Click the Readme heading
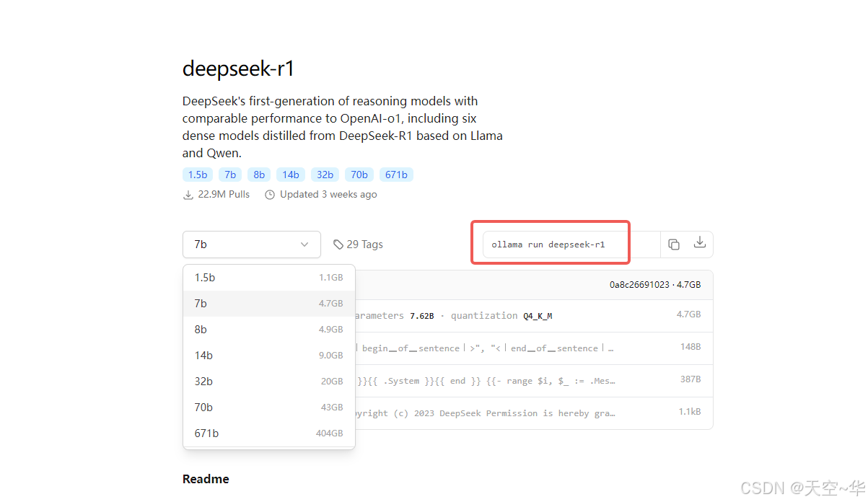The height and width of the screenshot is (502, 868). [x=206, y=479]
